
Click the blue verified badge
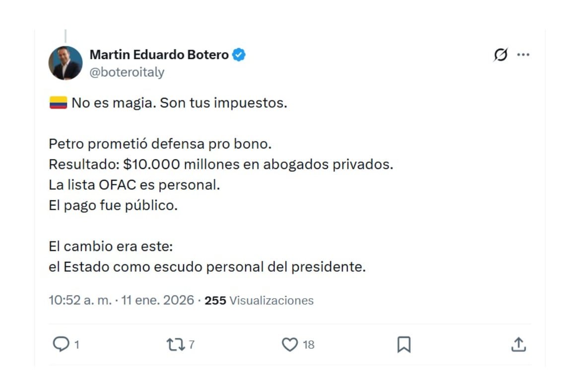click(x=238, y=55)
